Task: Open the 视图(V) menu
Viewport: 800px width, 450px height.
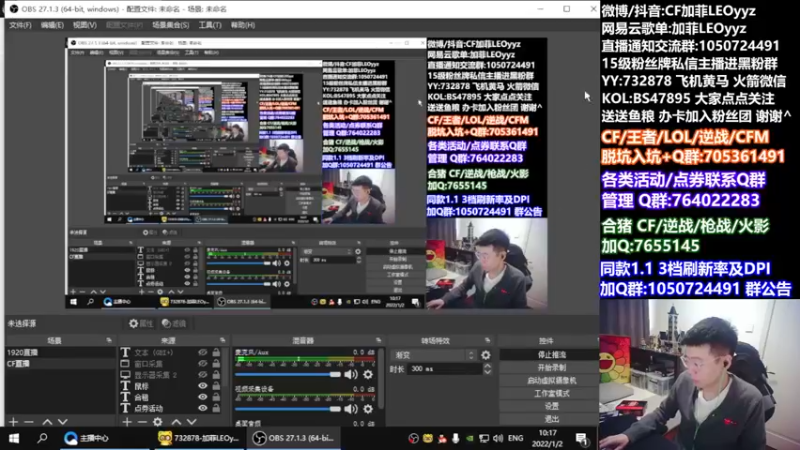Action: pos(85,25)
